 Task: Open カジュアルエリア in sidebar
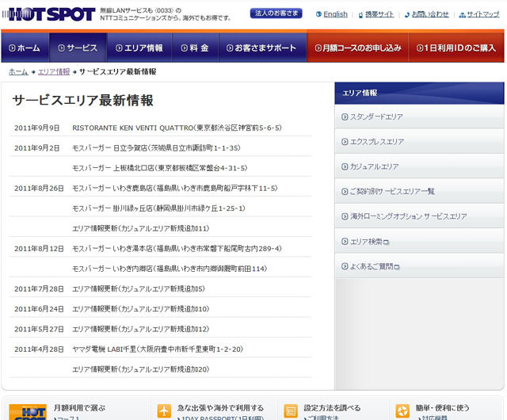click(x=419, y=166)
